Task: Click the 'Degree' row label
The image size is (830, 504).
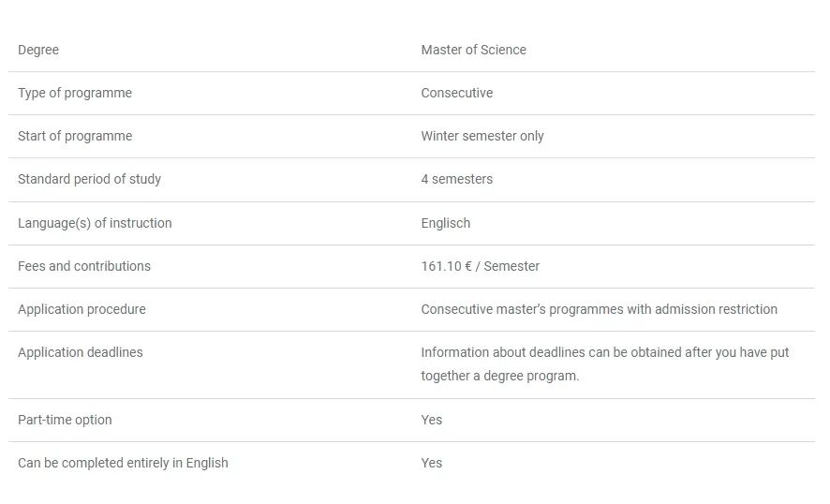Action: (38, 50)
